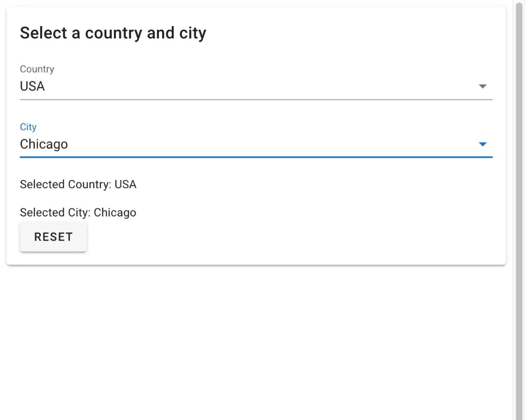Click the "USA" value text
This screenshot has width=525, height=420.
click(x=32, y=86)
